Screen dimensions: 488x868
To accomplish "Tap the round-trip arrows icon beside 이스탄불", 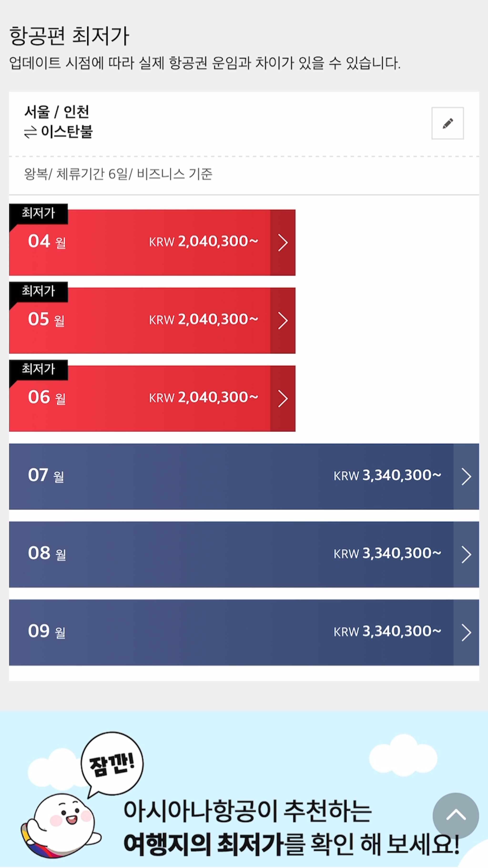I will point(30,132).
